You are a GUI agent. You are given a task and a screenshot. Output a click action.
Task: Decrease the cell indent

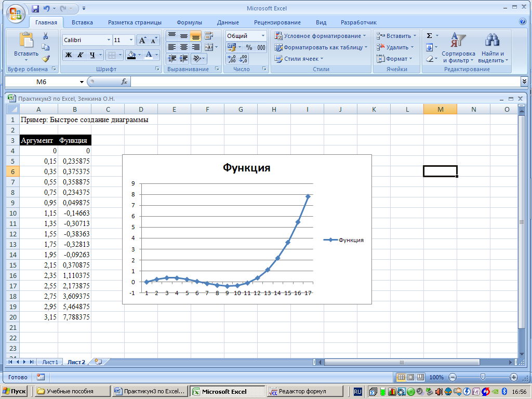tap(172, 59)
